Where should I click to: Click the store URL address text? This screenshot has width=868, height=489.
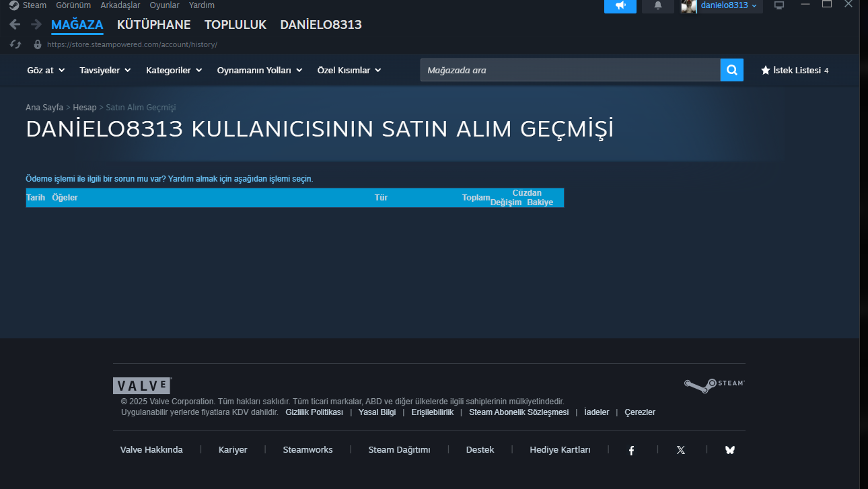tap(132, 45)
